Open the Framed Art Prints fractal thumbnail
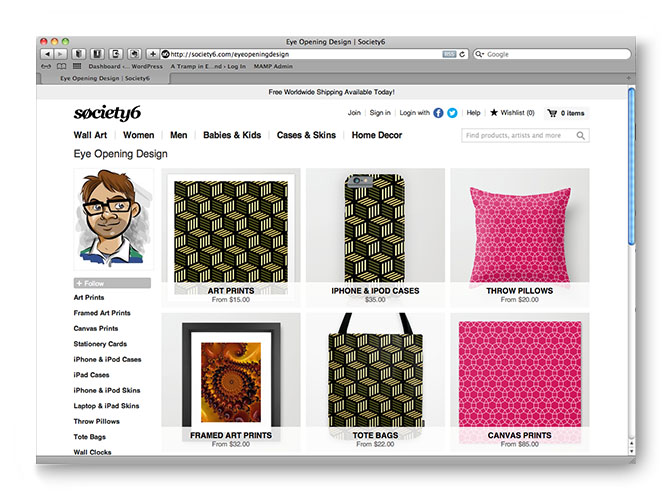Screen dimensions: 672x500 (231, 381)
